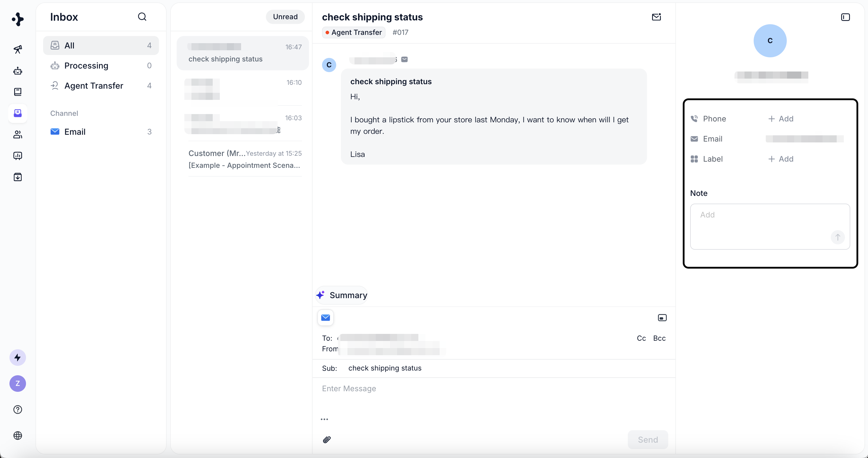Toggle the Unread filter
868x458 pixels.
point(285,17)
